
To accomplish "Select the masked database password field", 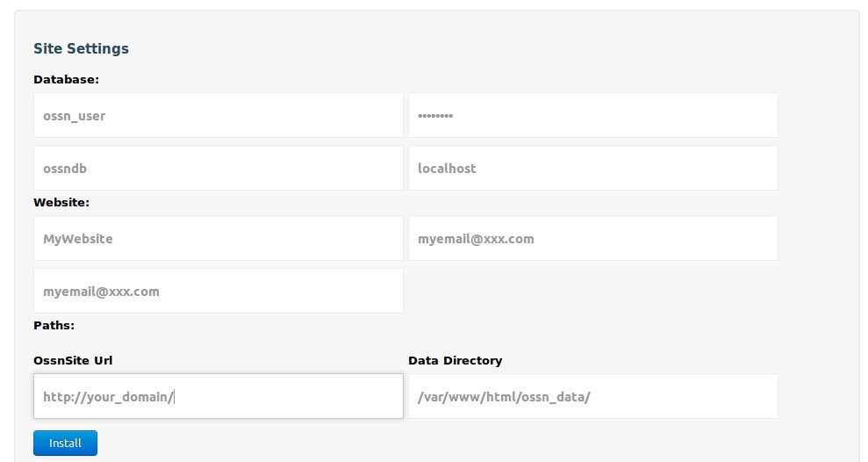I will (x=593, y=115).
